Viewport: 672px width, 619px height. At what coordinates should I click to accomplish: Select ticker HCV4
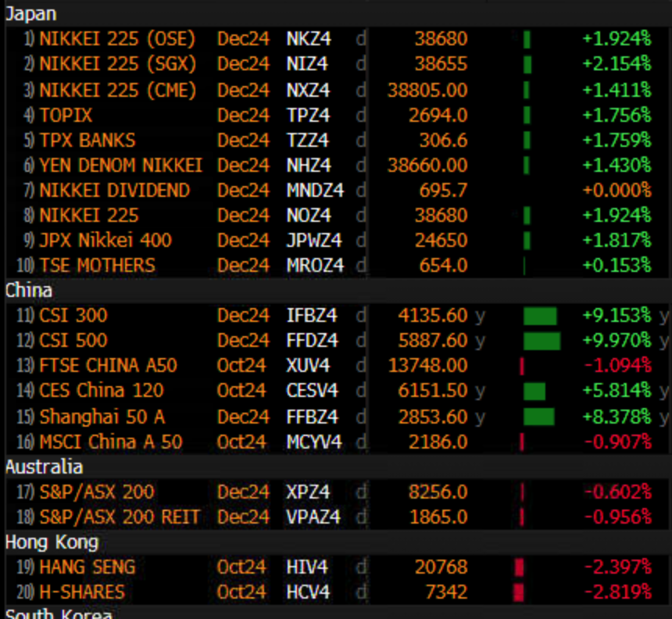308,592
